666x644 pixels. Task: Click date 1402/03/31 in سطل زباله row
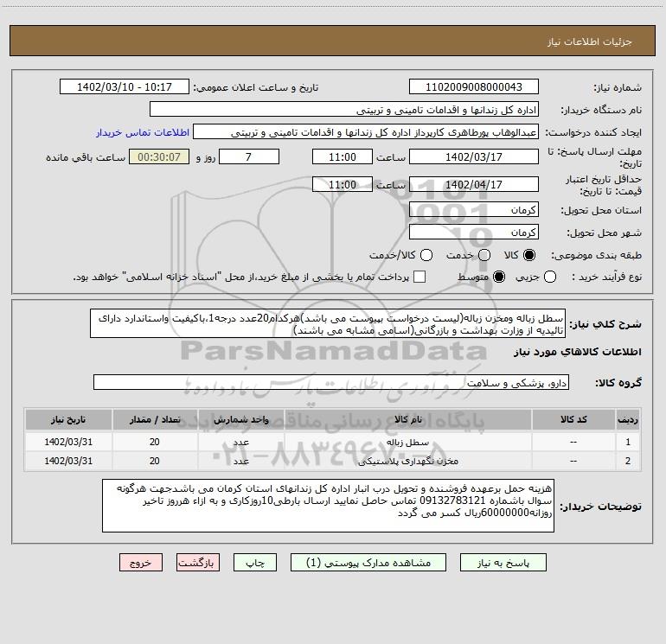click(x=68, y=442)
